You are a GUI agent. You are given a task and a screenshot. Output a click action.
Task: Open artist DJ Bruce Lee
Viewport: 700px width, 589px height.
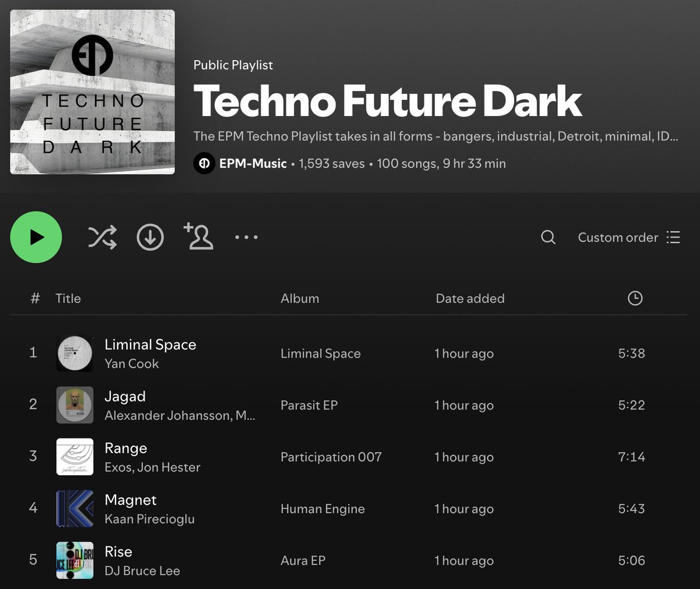(142, 571)
